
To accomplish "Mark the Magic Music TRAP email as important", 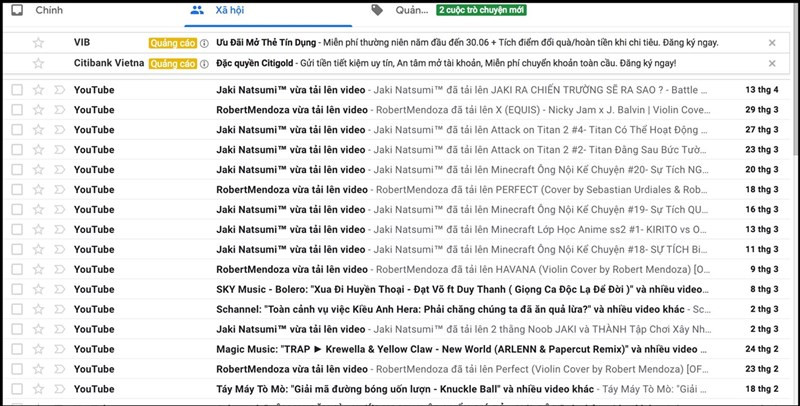I will click(x=59, y=350).
